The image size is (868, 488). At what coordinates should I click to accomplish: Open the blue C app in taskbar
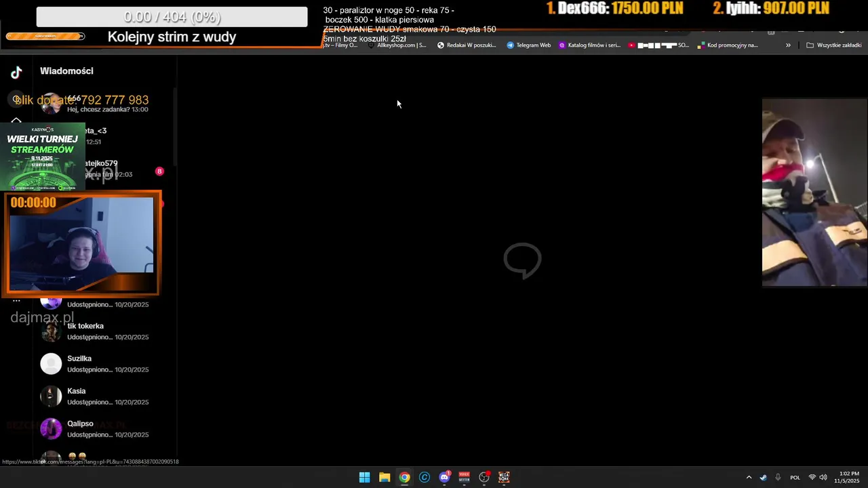tap(425, 477)
